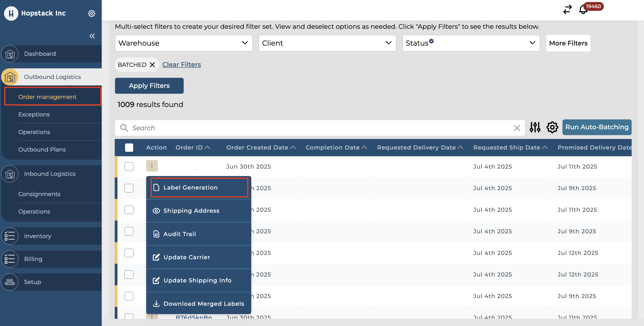Clear the search field with X icon

point(517,128)
